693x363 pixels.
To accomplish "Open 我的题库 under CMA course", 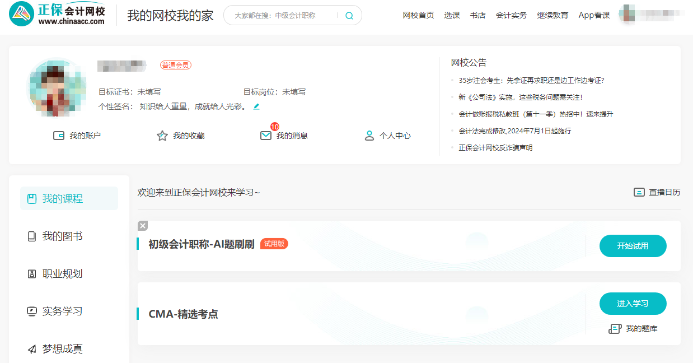I will 633,329.
